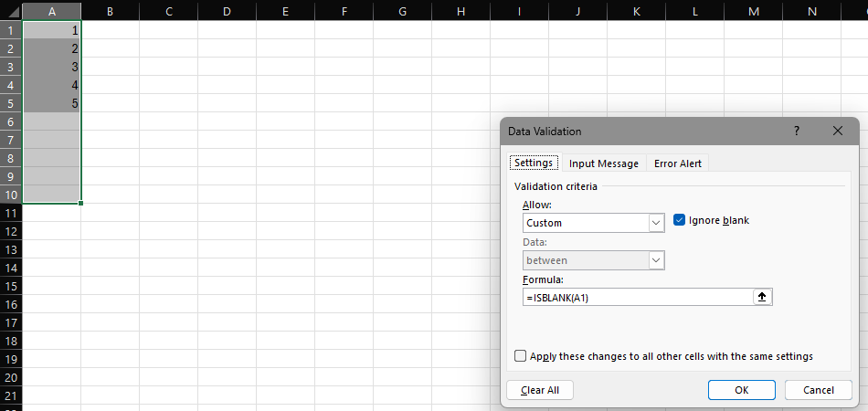Viewport: 868px width, 411px height.
Task: Enable Apply these changes to all other cells
Action: pos(520,356)
